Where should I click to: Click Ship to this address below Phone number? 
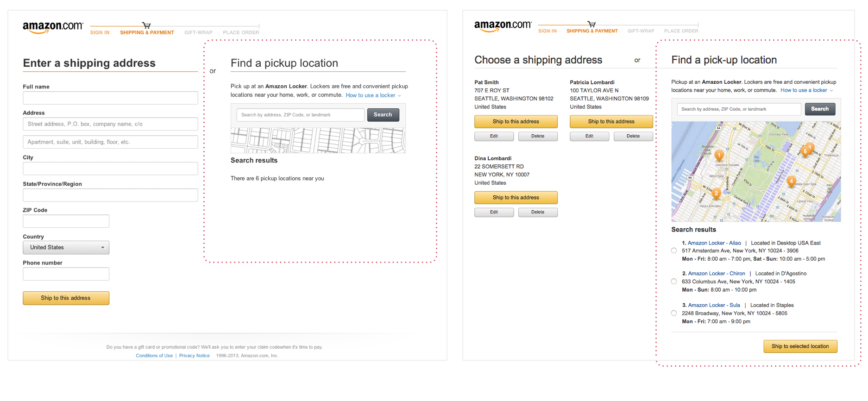click(x=66, y=298)
